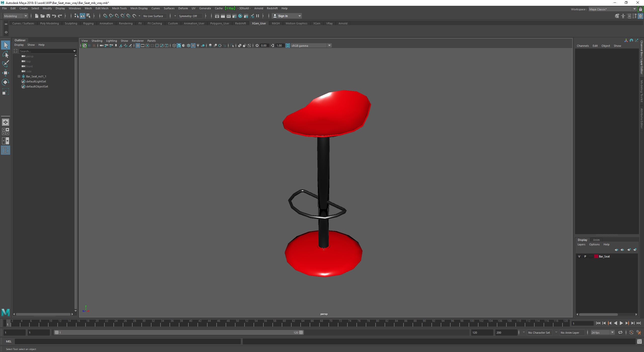The width and height of the screenshot is (644, 352).
Task: Save the current scene
Action: point(48,16)
